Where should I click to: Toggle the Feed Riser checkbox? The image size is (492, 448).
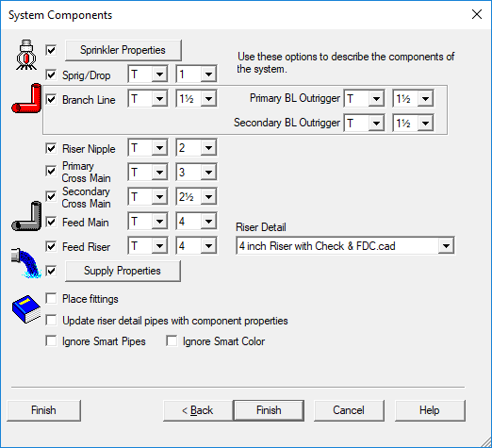coord(51,246)
